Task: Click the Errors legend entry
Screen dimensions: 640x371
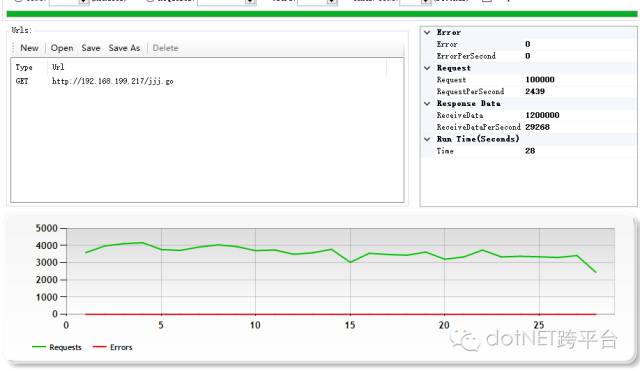Action: (113, 347)
